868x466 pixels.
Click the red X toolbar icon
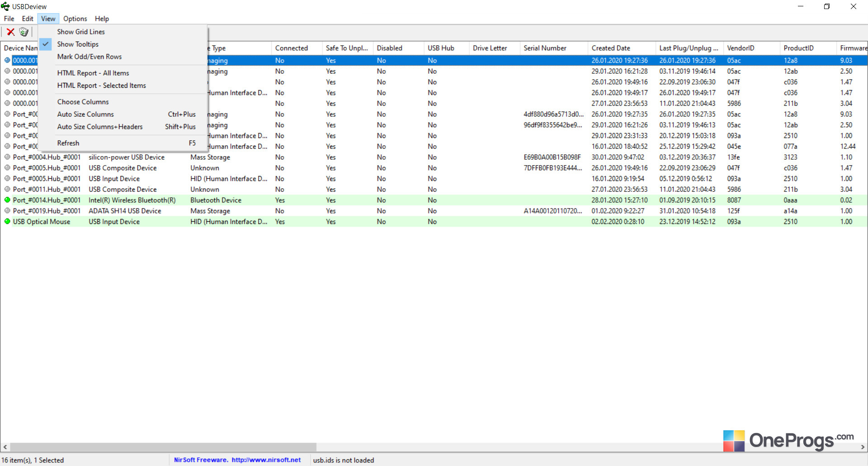click(10, 32)
